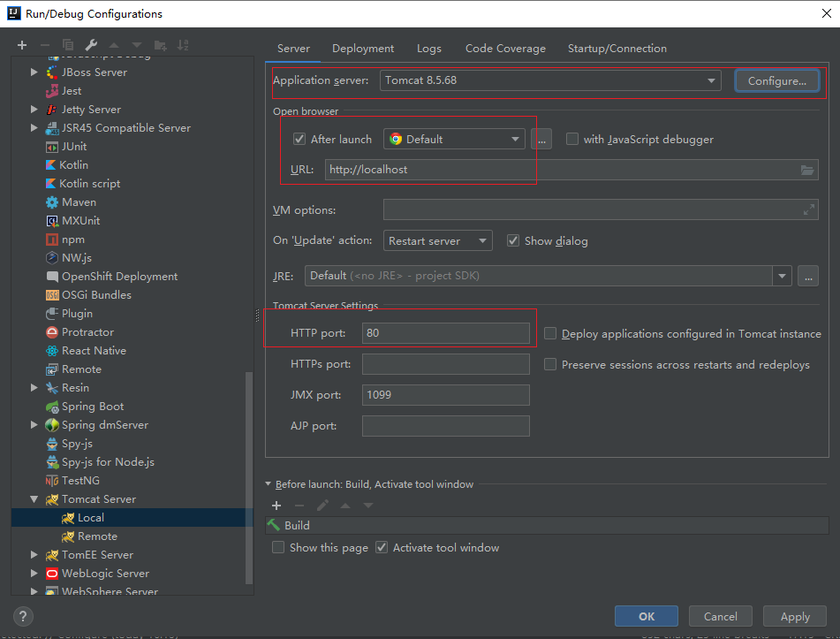This screenshot has width=840, height=639.
Task: Click the Build hammer icon
Action: pyautogui.click(x=274, y=525)
